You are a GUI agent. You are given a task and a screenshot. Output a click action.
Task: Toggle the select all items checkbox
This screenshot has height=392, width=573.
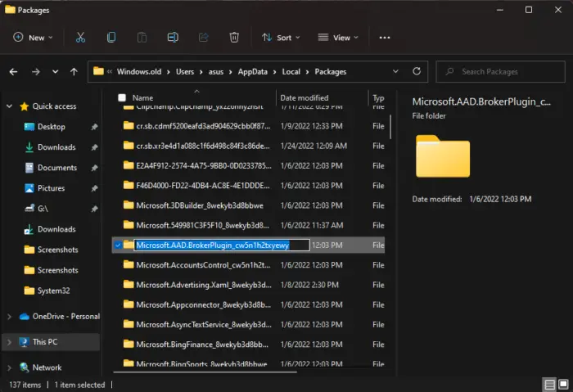[122, 97]
